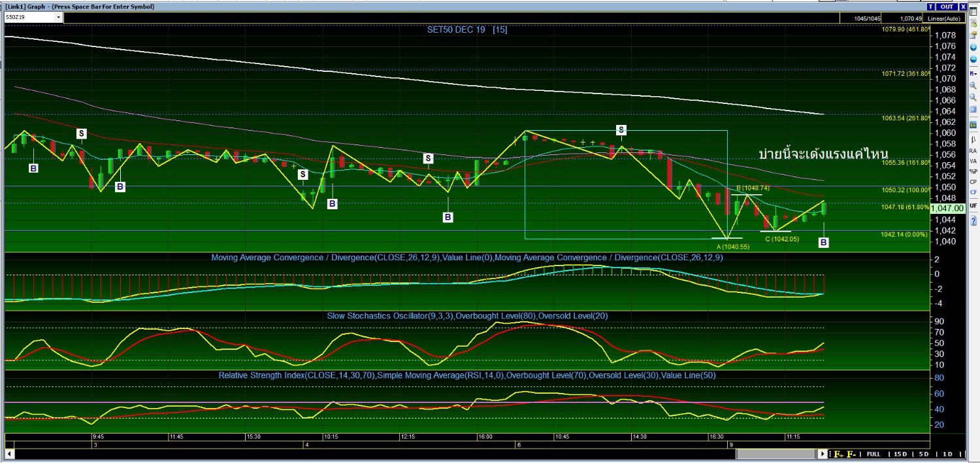Click the 1079.90 (461.80%) Fibonacci label

tap(906, 29)
